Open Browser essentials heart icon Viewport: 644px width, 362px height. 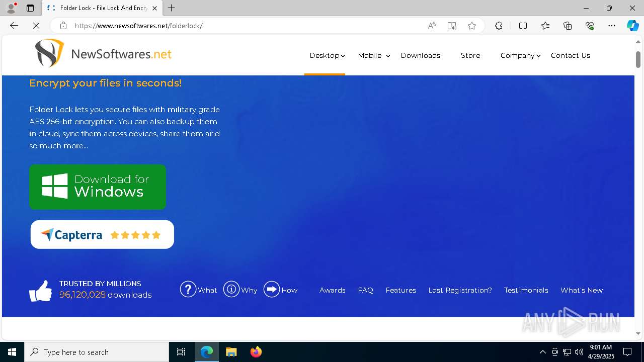590,26
